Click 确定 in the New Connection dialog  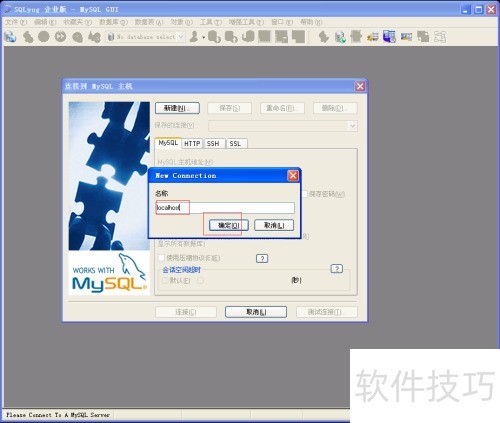(x=229, y=225)
